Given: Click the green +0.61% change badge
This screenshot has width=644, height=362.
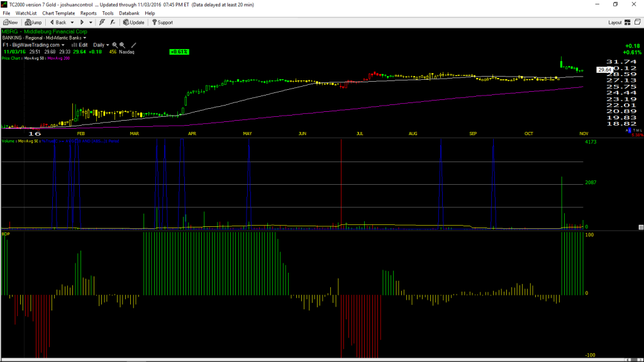Looking at the screenshot, I should tap(179, 52).
